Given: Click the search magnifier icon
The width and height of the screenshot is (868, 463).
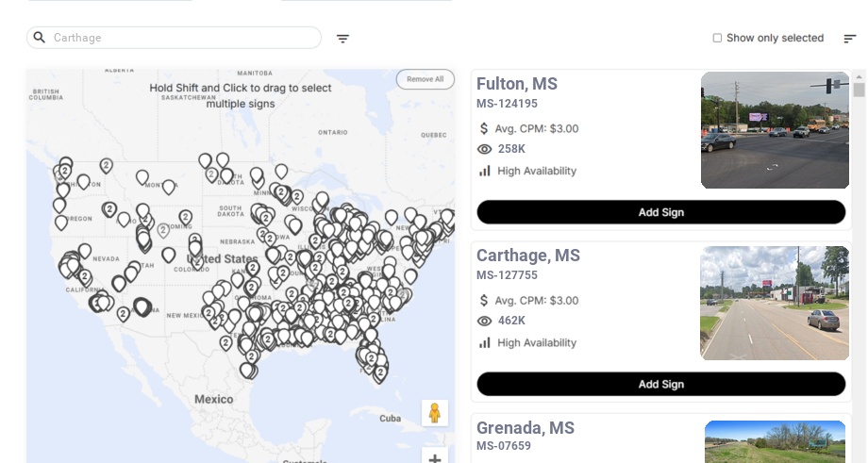Looking at the screenshot, I should 40,38.
